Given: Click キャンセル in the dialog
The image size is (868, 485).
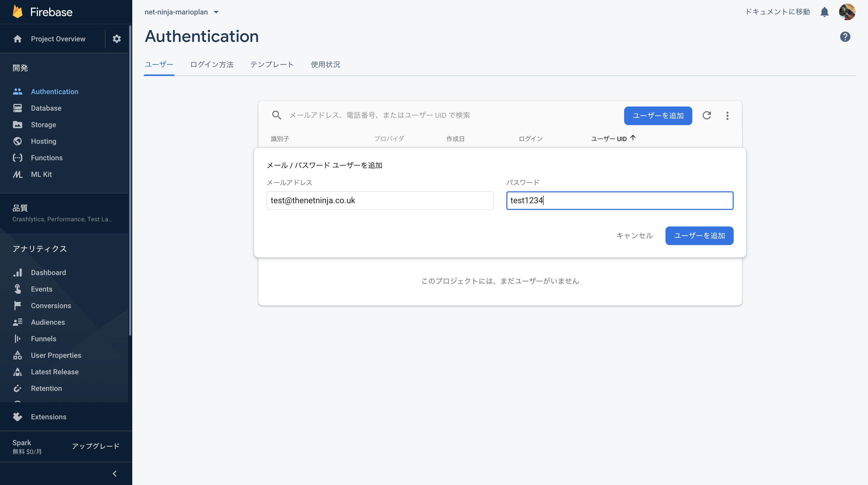Looking at the screenshot, I should point(634,236).
